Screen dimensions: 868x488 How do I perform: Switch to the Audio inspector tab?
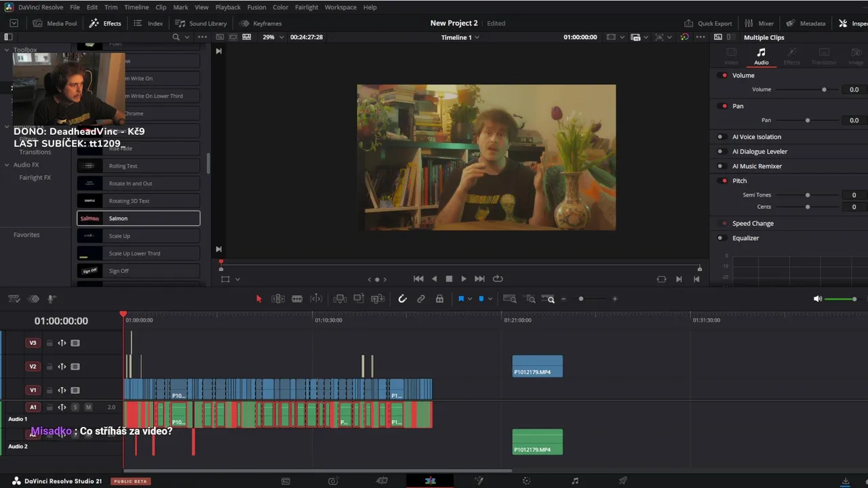(761, 56)
